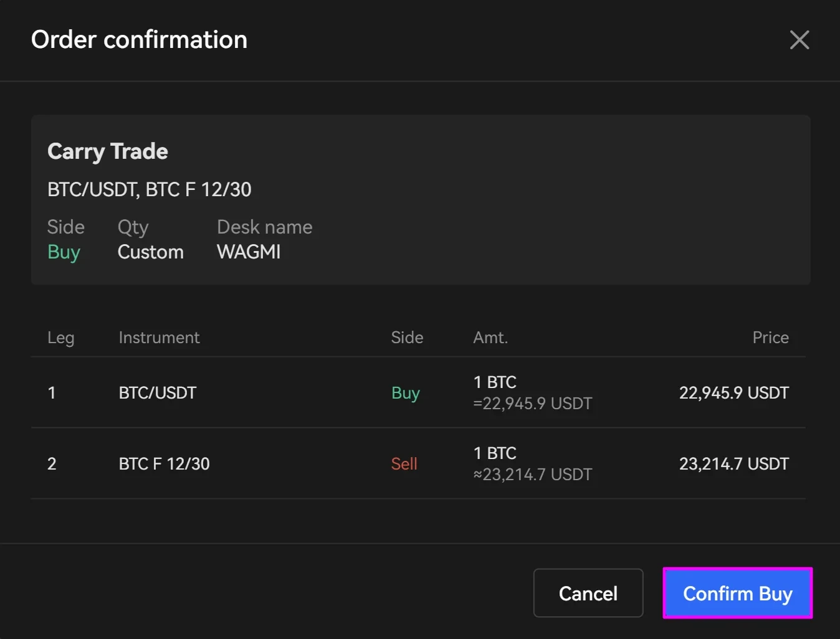Select the BTC/USDT instrument in leg 1
This screenshot has width=840, height=639.
158,393
